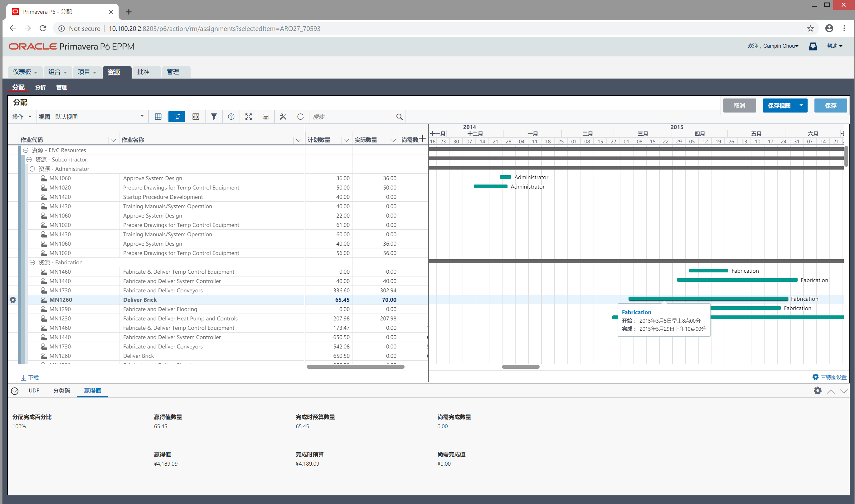
Task: Open the customize tools wrench icon
Action: (283, 117)
